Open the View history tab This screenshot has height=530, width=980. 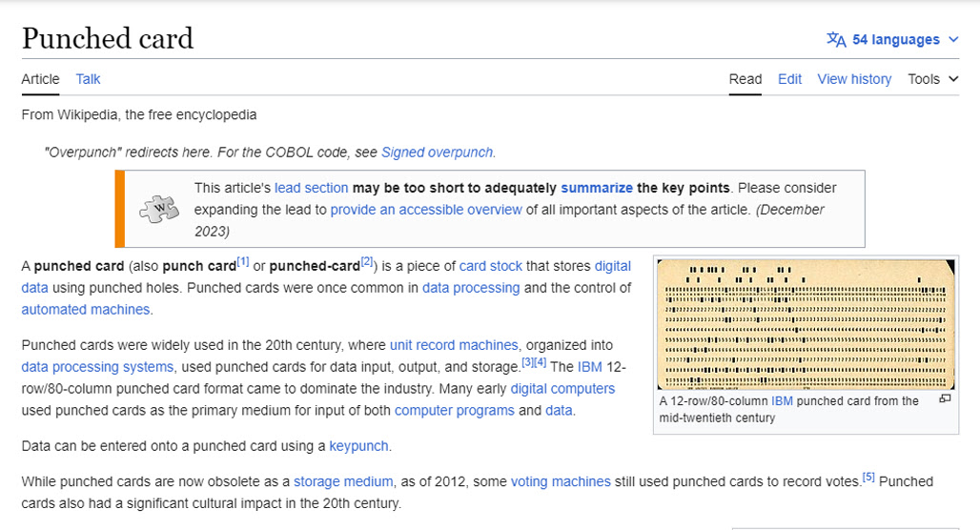point(854,79)
